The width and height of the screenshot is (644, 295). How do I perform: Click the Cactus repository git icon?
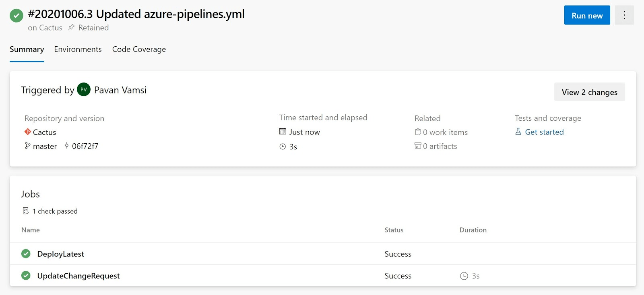pyautogui.click(x=28, y=132)
